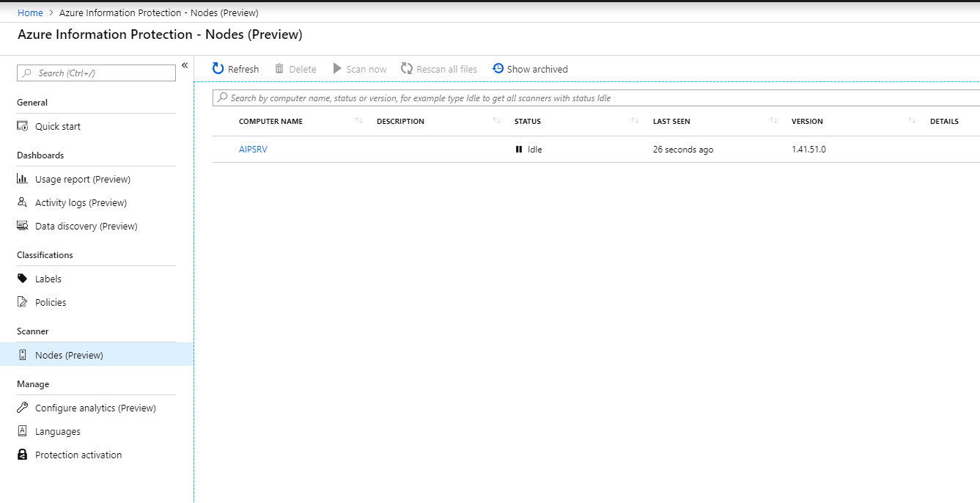Click the Delete button label
The image size is (980, 503).
click(303, 69)
